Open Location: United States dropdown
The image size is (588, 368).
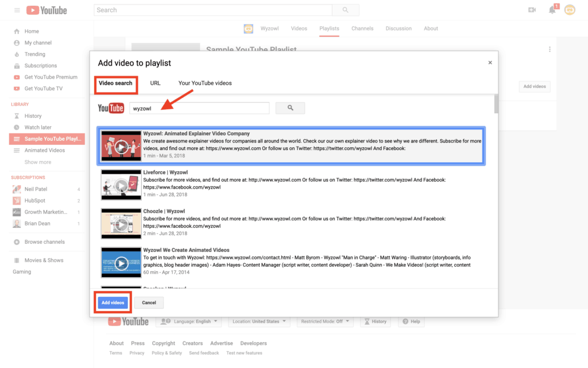coord(259,322)
